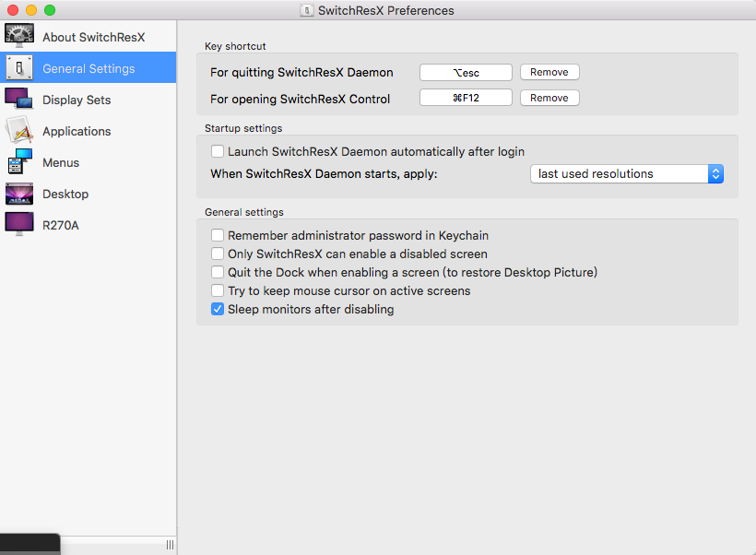Go to the Applications label
756x555 pixels.
[77, 131]
